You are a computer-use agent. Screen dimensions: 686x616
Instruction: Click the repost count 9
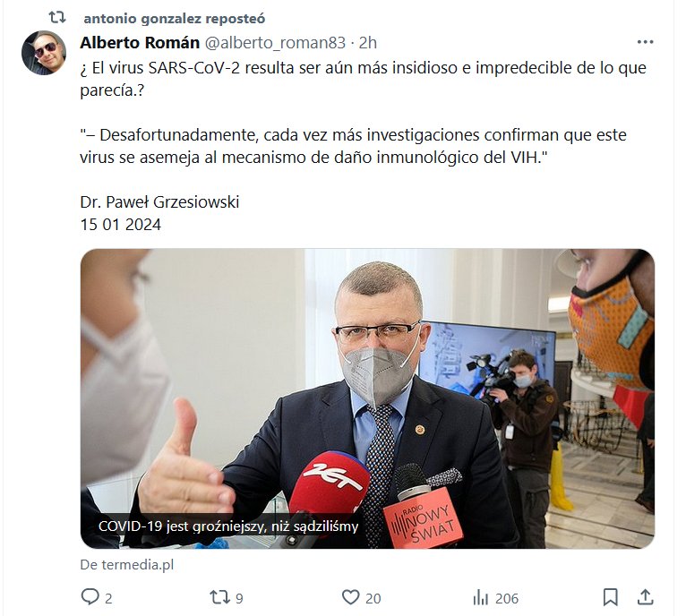[x=239, y=598]
